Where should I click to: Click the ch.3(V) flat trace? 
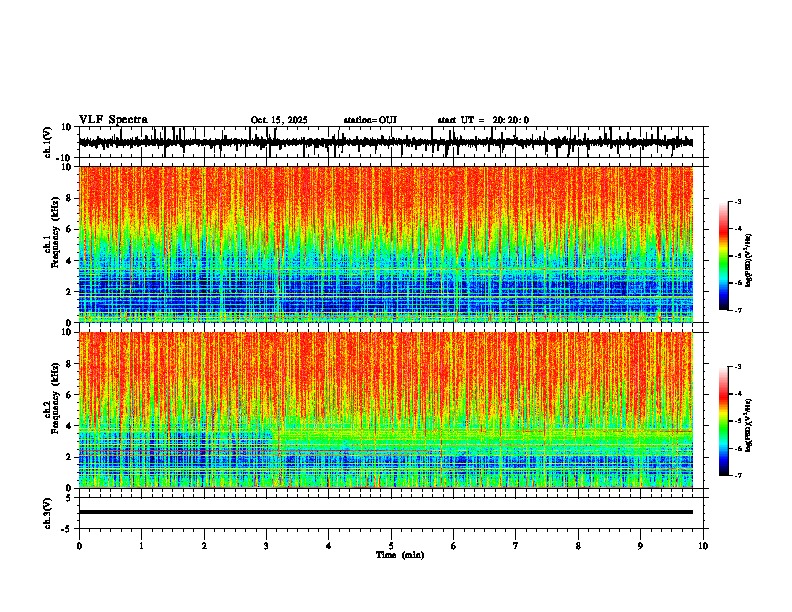(386, 512)
